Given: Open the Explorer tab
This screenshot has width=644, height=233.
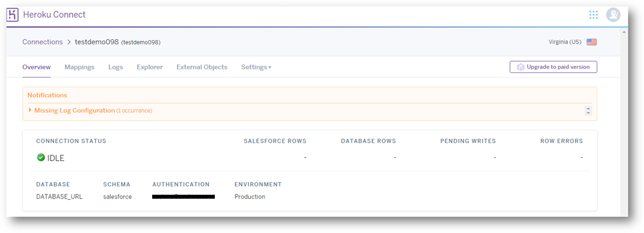Looking at the screenshot, I should (x=150, y=67).
